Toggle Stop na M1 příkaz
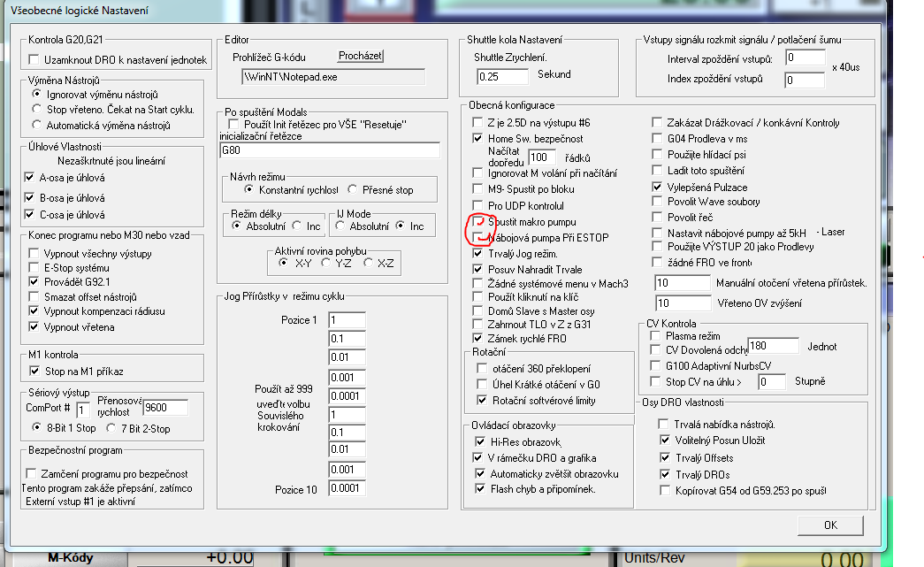924x567 pixels. tap(35, 372)
